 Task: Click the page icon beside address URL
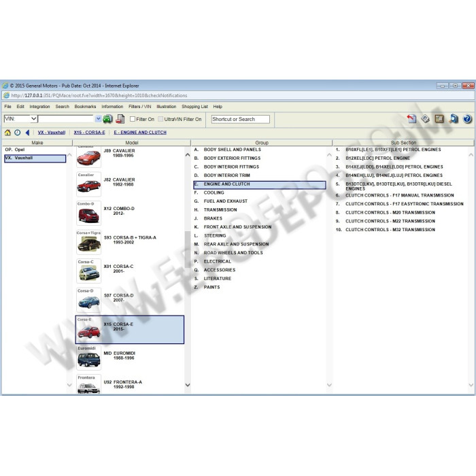6,95
